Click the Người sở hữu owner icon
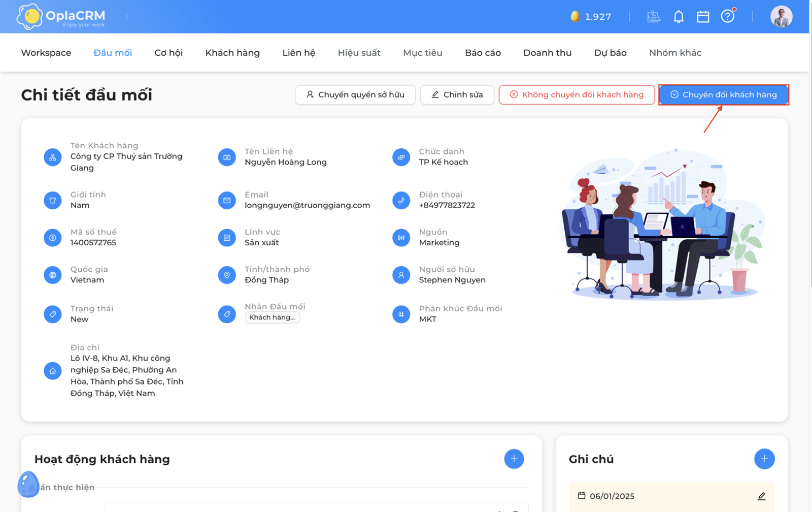Image resolution: width=812 pixels, height=512 pixels. [x=401, y=275]
